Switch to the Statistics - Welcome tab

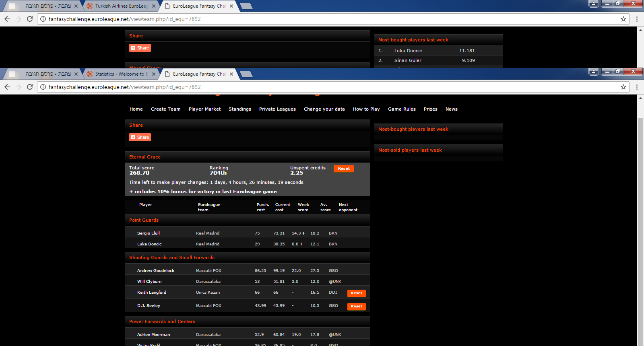tap(122, 74)
